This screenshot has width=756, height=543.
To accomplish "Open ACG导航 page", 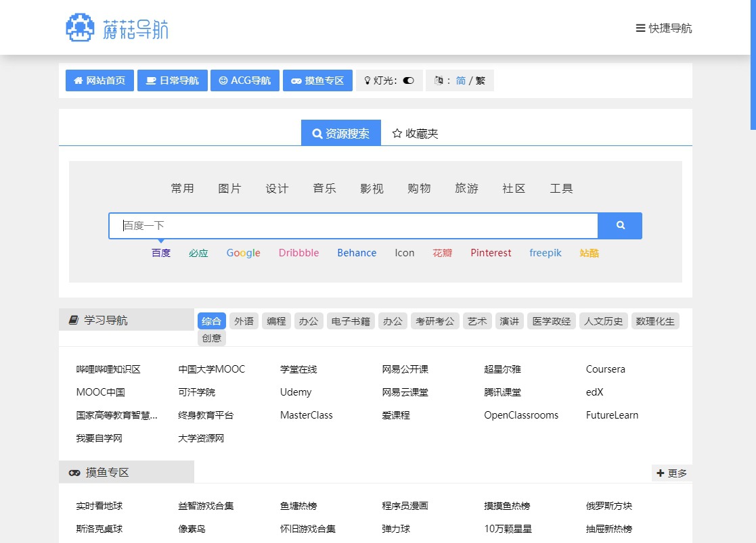I will (x=245, y=80).
